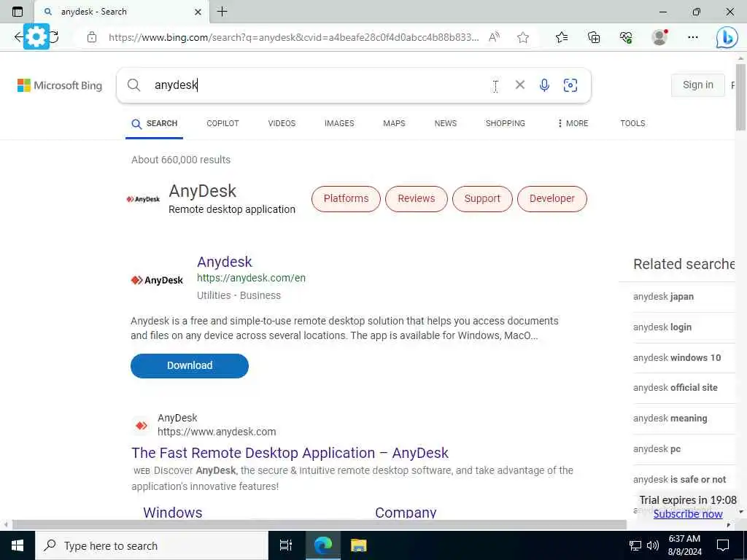Screen dimensions: 747x560
Task: Click related search anydesk login
Action: click(x=662, y=327)
